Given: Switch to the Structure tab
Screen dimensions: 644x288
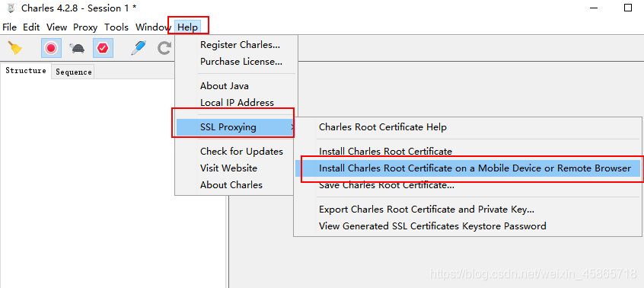Looking at the screenshot, I should click(26, 71).
